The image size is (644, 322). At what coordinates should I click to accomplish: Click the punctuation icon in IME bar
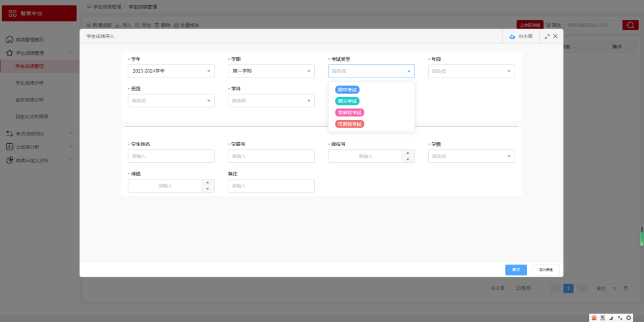click(x=620, y=318)
